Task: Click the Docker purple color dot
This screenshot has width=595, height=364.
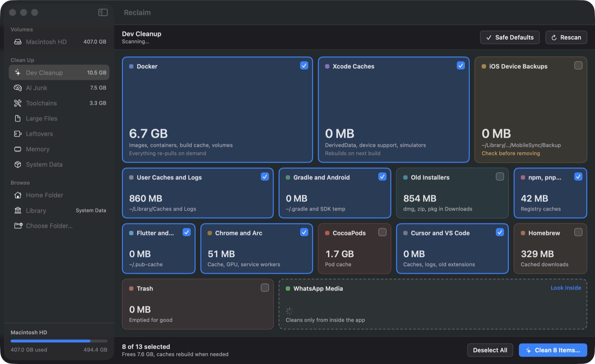Action: 131,66
